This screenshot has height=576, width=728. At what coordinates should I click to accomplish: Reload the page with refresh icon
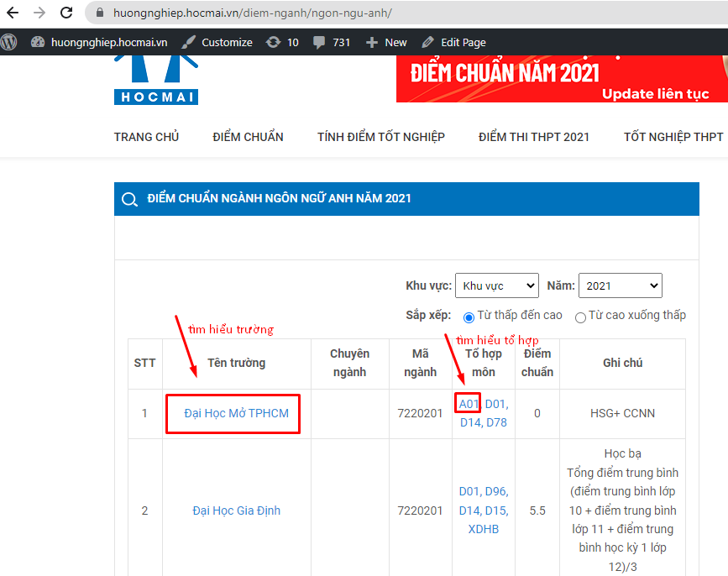click(66, 13)
